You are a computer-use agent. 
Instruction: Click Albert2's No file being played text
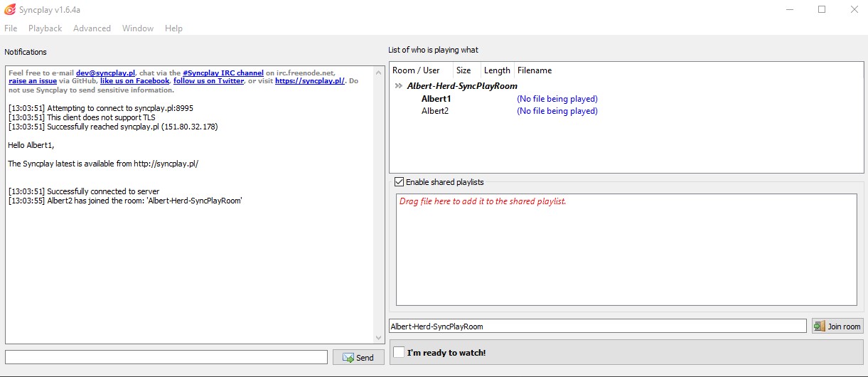(557, 111)
